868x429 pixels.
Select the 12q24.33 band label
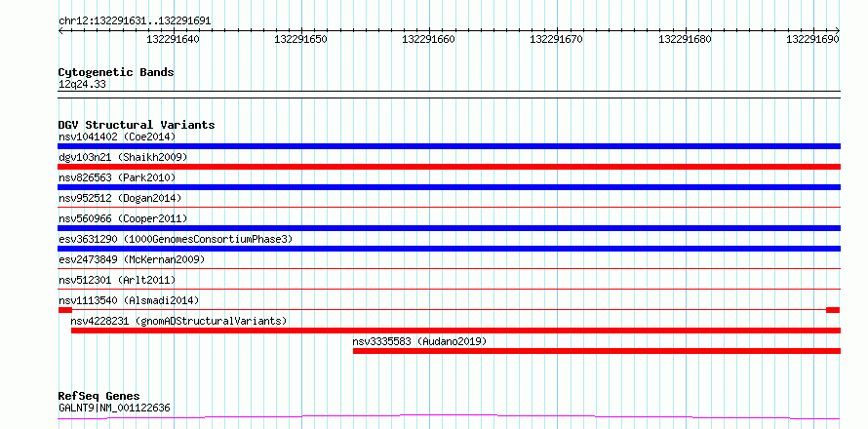[82, 85]
